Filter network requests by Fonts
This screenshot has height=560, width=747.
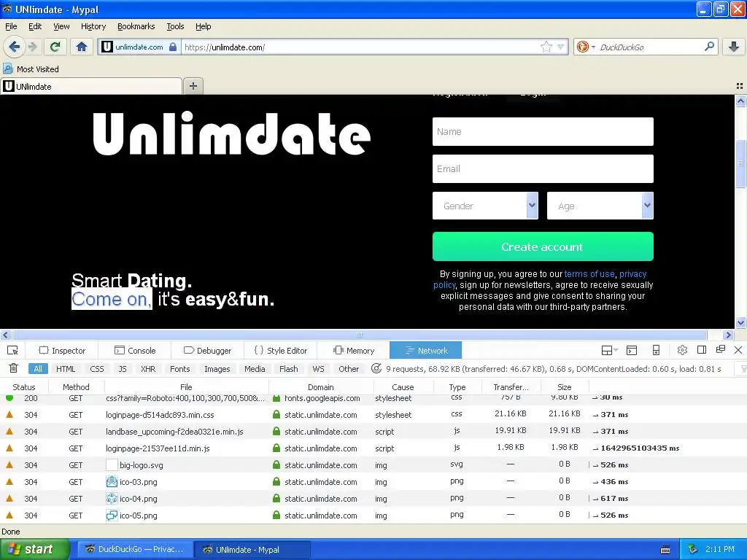179,368
